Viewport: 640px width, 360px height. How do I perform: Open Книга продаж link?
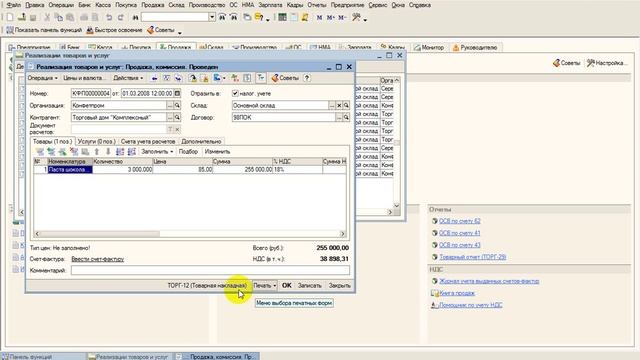point(457,293)
